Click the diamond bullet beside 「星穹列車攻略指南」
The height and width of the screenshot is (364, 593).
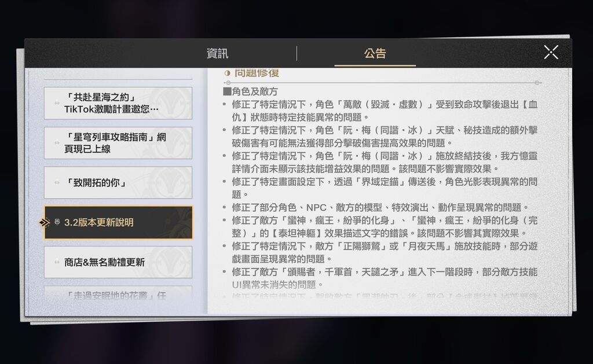(57, 142)
